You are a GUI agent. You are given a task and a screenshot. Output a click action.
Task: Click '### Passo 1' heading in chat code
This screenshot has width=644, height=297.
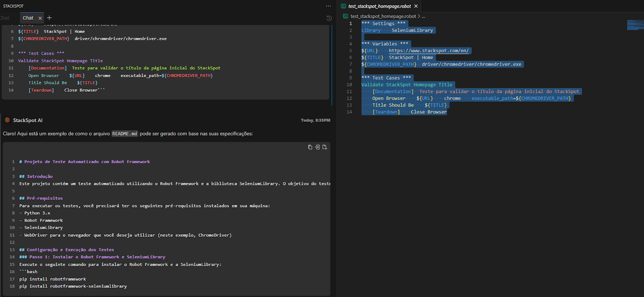click(x=92, y=257)
